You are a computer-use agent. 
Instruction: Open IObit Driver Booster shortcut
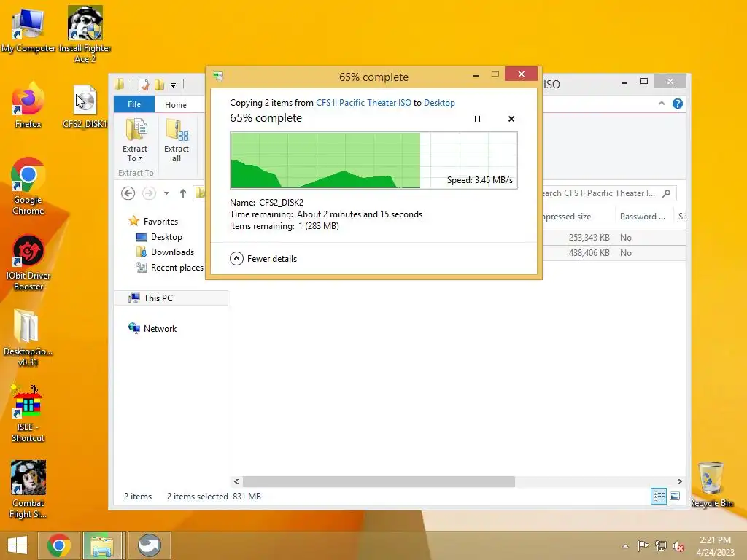28,262
